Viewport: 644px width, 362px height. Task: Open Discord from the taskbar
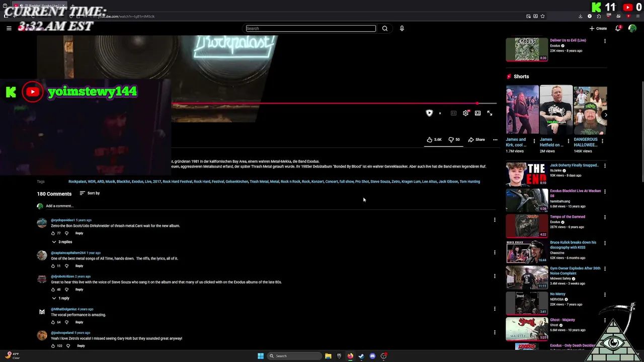coord(372,356)
